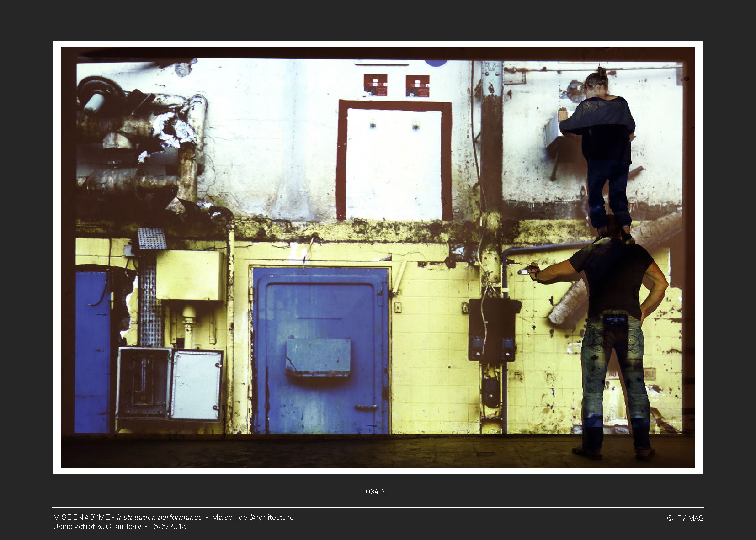Click the yellow box above the grey cabinet

point(191,275)
